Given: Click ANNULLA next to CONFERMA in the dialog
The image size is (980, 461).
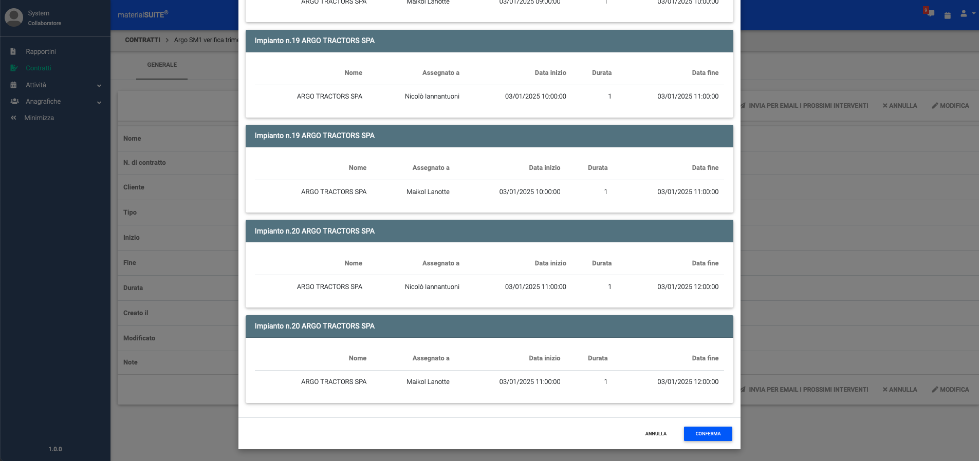Looking at the screenshot, I should point(656,434).
